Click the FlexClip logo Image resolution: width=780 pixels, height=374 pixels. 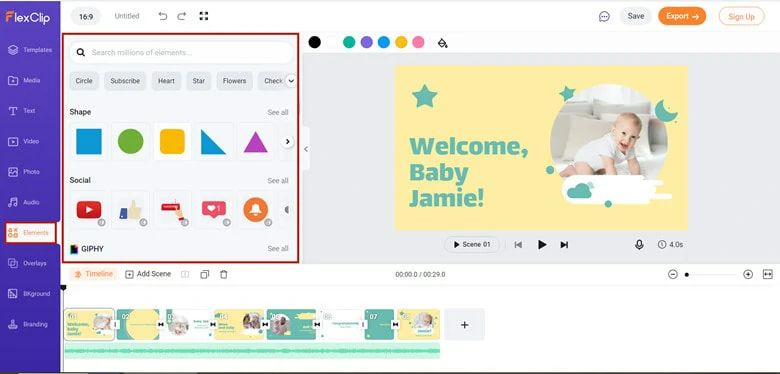point(28,17)
